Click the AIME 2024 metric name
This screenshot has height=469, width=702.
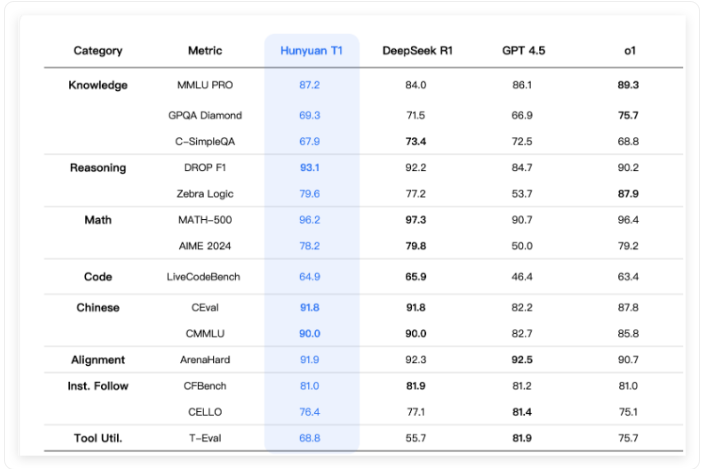click(205, 246)
